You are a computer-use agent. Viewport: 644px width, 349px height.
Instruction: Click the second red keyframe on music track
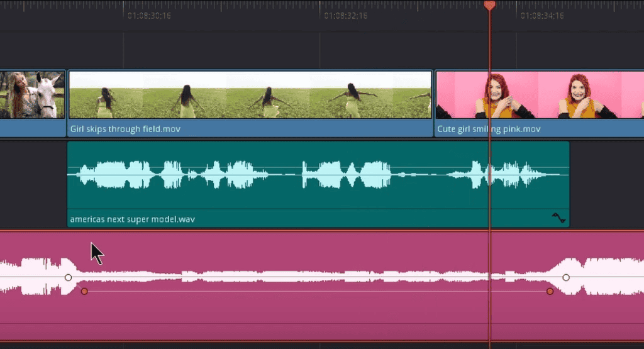pyautogui.click(x=550, y=291)
